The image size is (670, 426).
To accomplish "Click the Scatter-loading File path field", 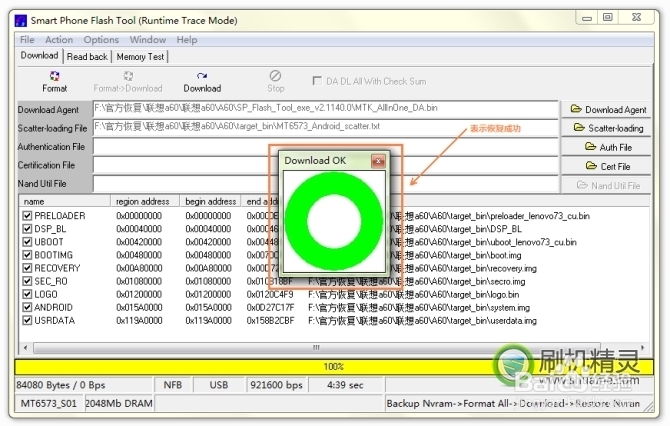I will tap(326, 127).
